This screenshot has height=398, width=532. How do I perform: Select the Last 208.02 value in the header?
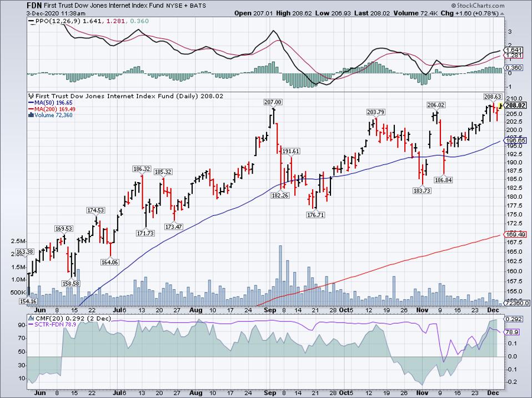point(372,13)
